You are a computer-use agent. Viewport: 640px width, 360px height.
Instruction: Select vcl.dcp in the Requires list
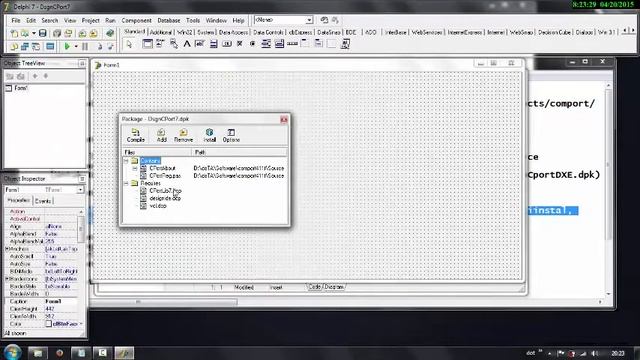click(158, 206)
